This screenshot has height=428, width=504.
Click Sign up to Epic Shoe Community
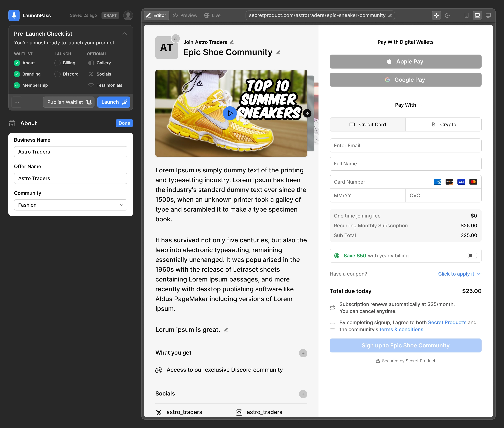point(405,345)
